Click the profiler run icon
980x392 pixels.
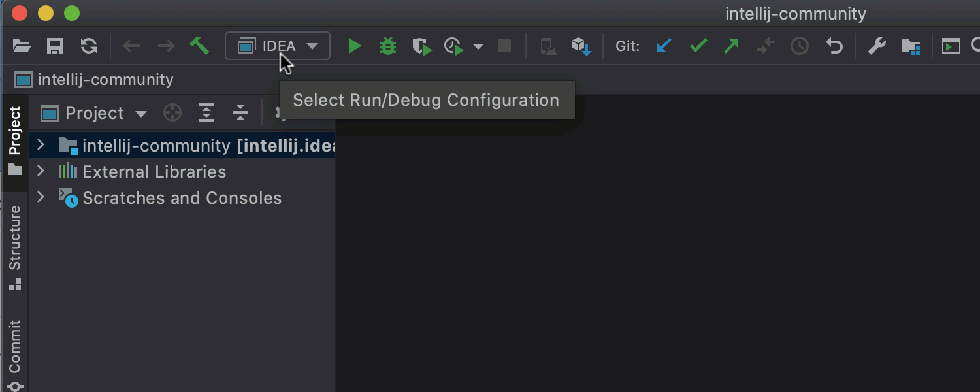(454, 46)
